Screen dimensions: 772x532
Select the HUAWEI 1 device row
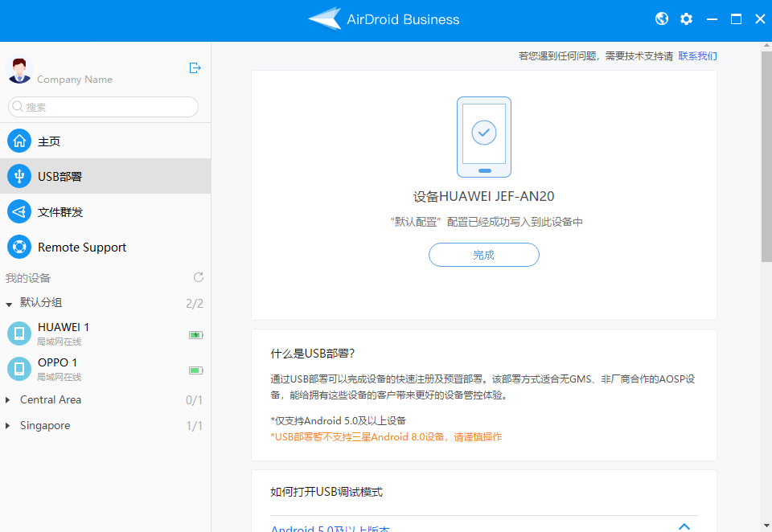(x=105, y=334)
